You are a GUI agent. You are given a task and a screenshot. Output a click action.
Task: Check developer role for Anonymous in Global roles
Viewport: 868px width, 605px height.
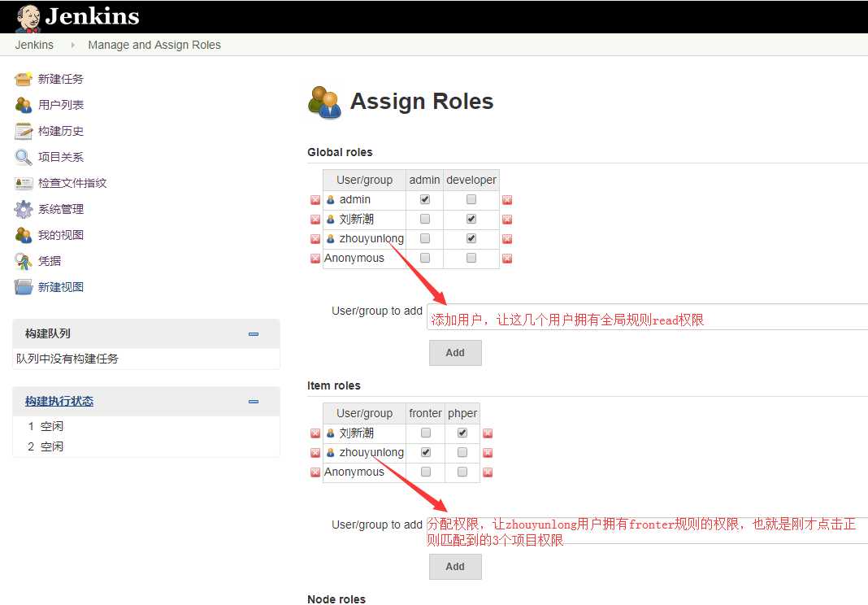point(471,258)
